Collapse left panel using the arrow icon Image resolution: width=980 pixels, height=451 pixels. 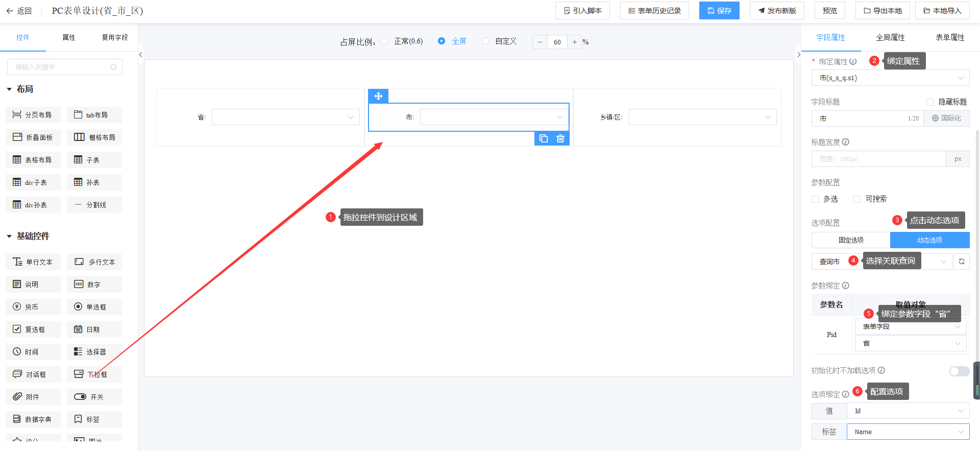[141, 55]
